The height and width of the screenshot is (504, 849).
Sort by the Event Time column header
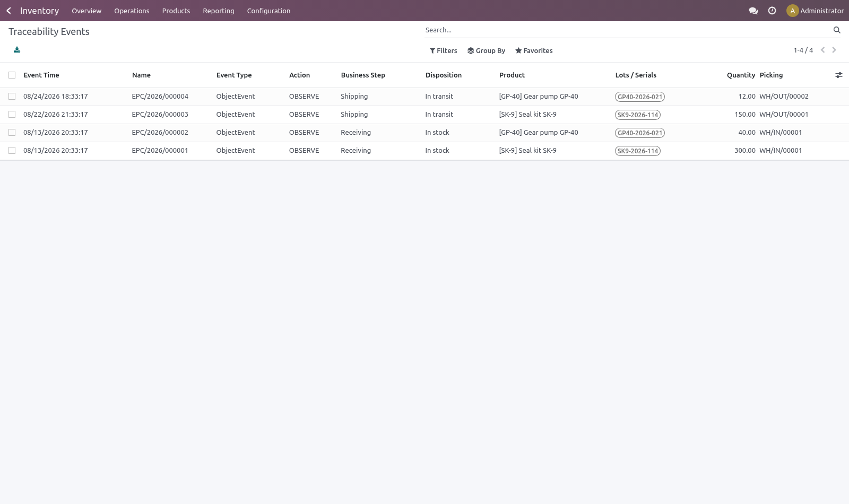coord(41,75)
